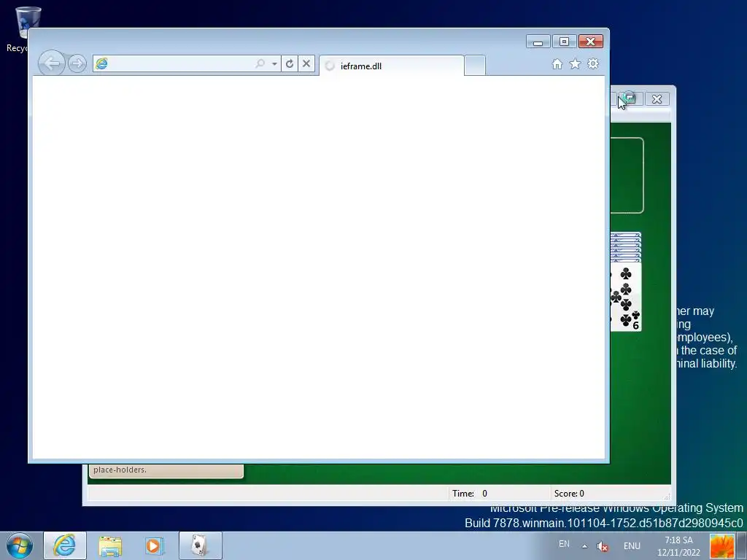Viewport: 747px width, 560px height.
Task: Expand the address bar autocomplete dropdown
Action: pos(274,64)
